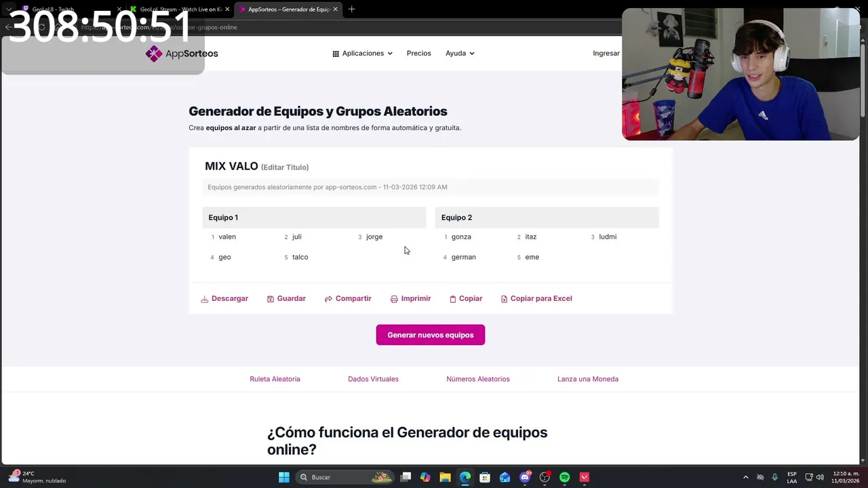This screenshot has height=488, width=868.
Task: Select player talco in Equipo 1
Action: coord(300,257)
